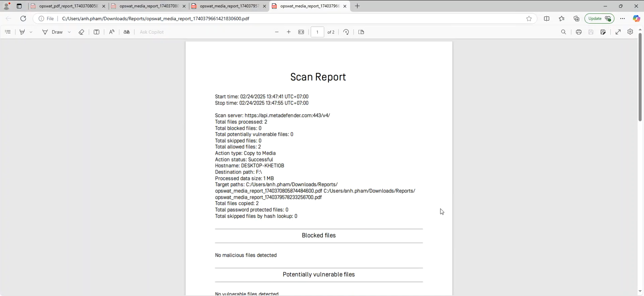Add this page to favorites star
The image size is (644, 296).
[x=529, y=18]
